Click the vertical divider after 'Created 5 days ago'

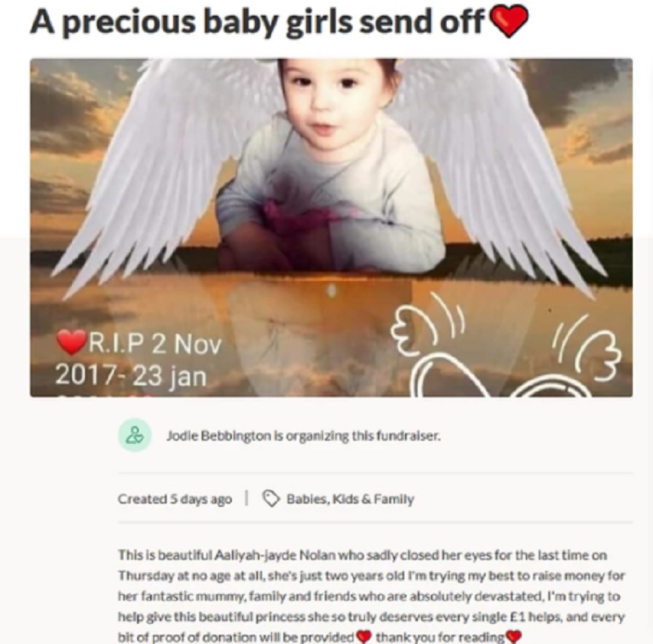247,498
